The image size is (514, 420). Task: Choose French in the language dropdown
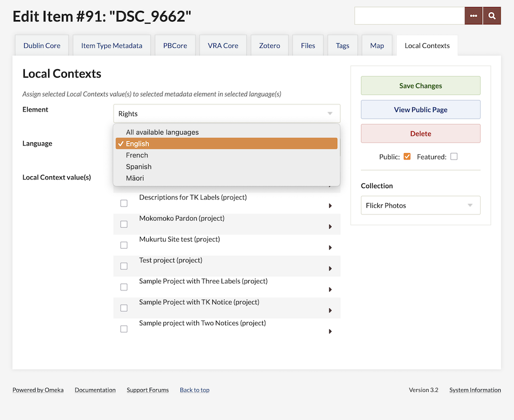(x=137, y=155)
